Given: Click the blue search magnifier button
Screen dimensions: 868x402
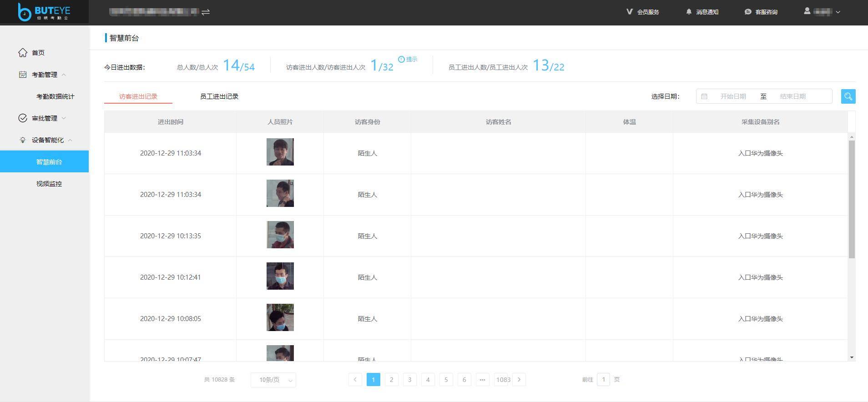Looking at the screenshot, I should (x=848, y=96).
